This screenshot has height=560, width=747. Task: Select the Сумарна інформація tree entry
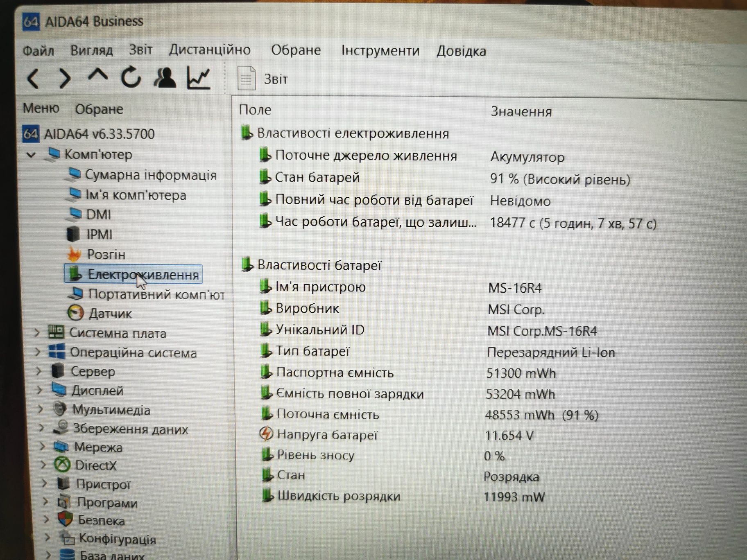tap(141, 175)
